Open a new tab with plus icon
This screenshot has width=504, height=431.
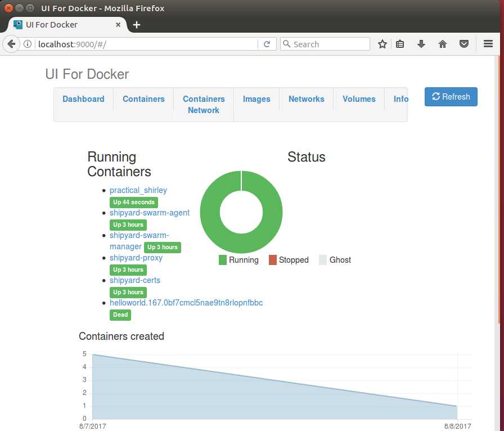click(137, 25)
